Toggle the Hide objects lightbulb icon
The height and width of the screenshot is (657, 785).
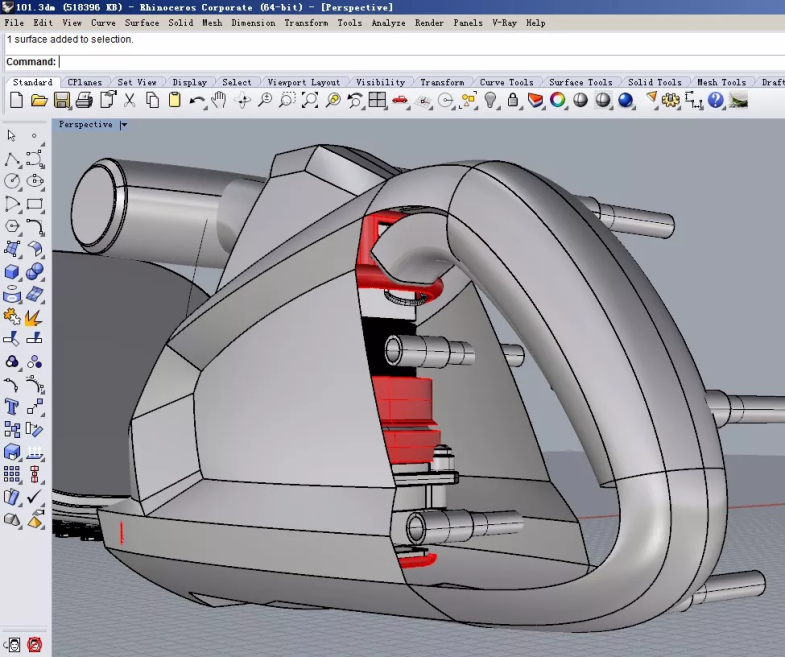point(491,100)
